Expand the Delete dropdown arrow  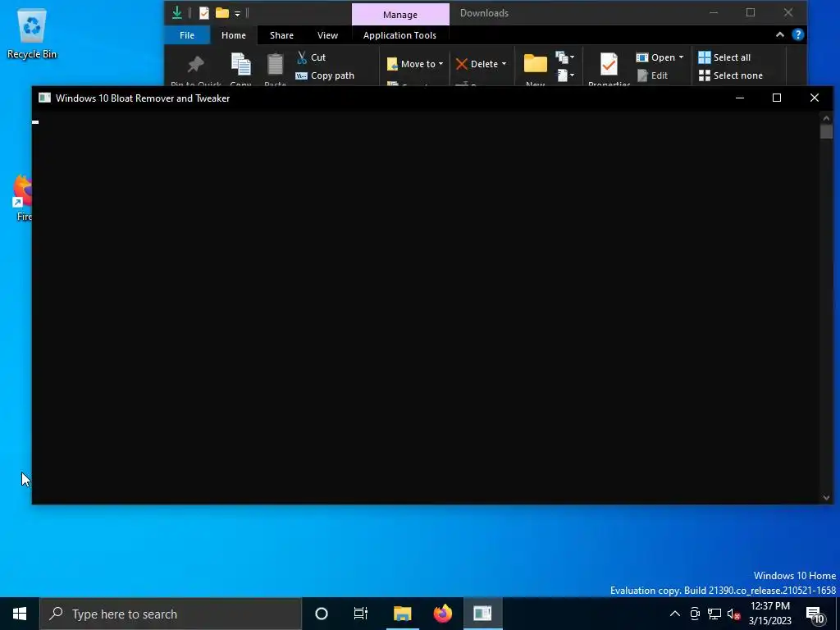(504, 64)
